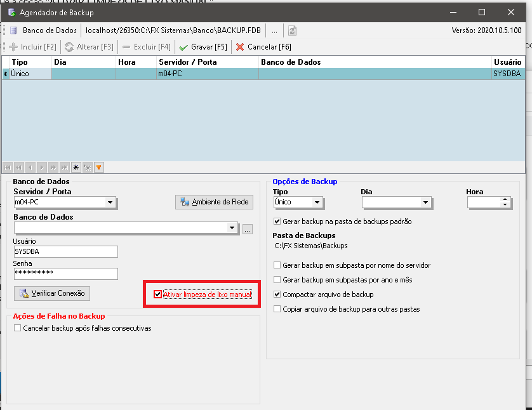Open Ambiente de Rede network browser
The image size is (532, 410).
coord(215,202)
